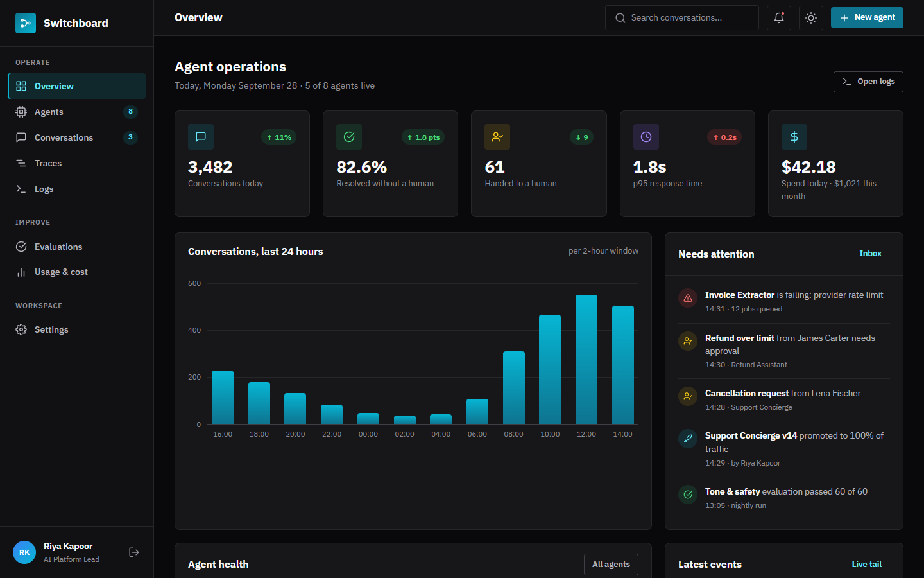Click the 10:00 bar in the chart

coord(550,369)
